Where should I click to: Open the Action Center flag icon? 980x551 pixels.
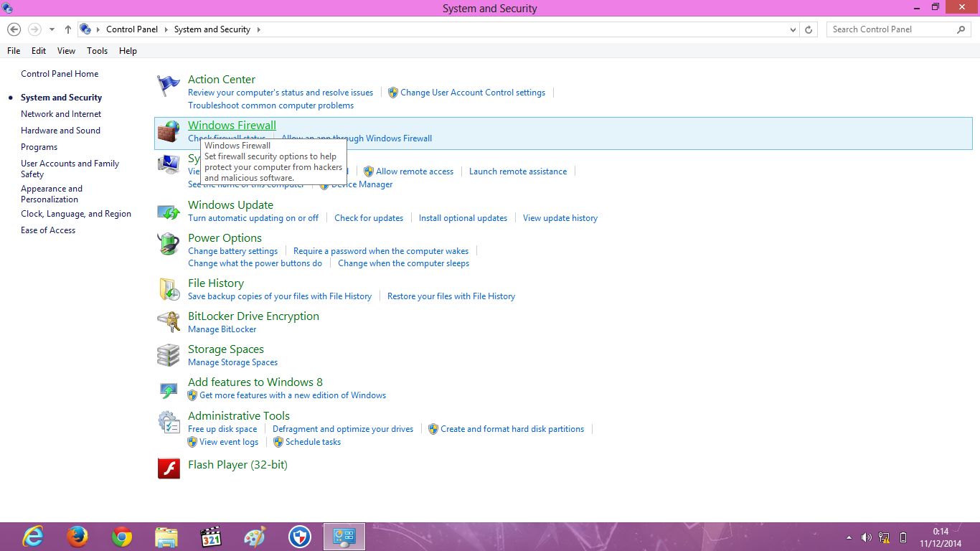tap(169, 85)
